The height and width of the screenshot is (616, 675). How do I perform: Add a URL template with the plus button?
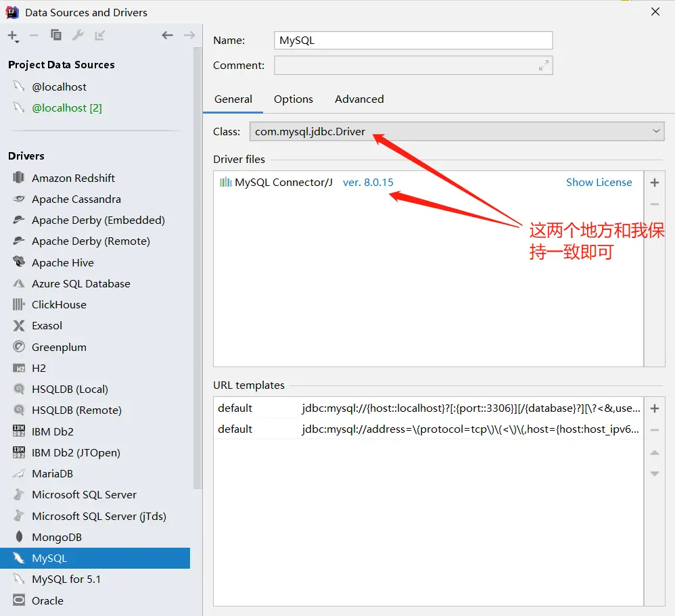pos(655,408)
